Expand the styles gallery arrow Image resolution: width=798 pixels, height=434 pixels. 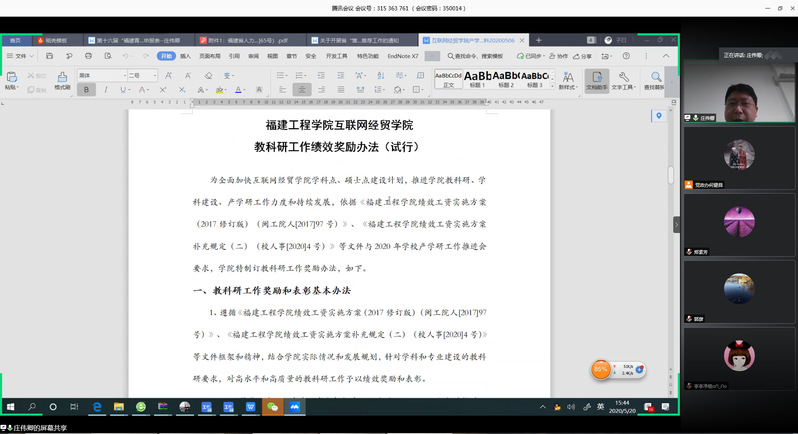[x=553, y=87]
